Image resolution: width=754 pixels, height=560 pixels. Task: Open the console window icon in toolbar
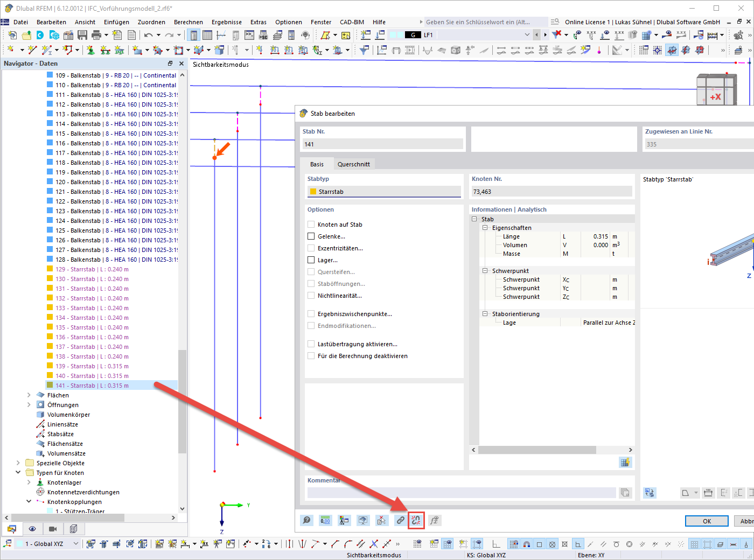pyautogui.click(x=249, y=35)
